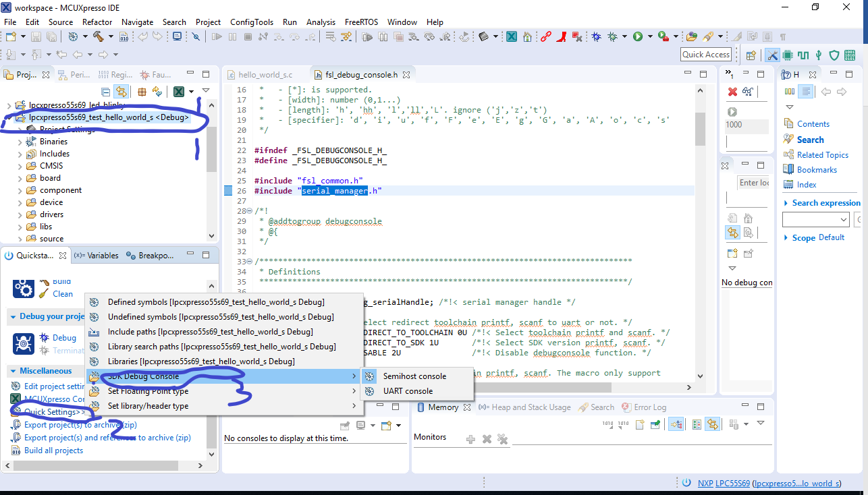
Task: Save the file with the disk toolbar icon
Action: coord(36,36)
